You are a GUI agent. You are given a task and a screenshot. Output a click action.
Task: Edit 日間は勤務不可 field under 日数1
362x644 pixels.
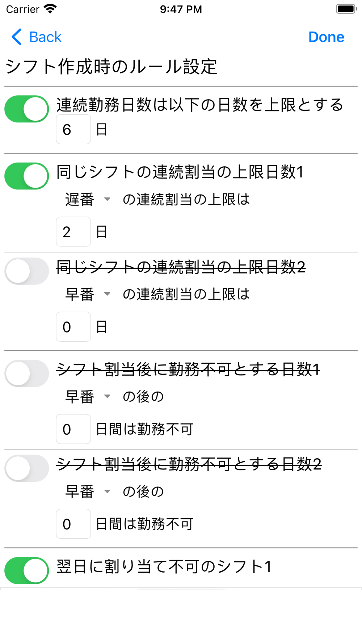[73, 429]
